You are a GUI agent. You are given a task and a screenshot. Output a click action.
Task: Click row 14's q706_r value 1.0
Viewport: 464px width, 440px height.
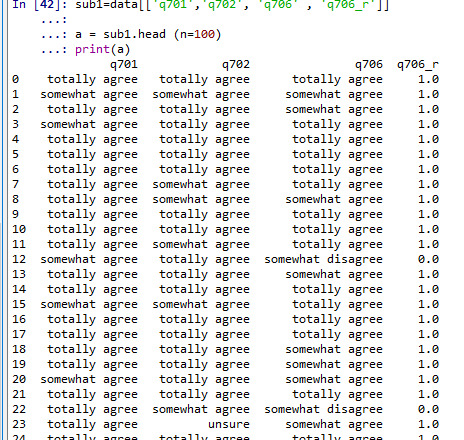click(x=428, y=289)
